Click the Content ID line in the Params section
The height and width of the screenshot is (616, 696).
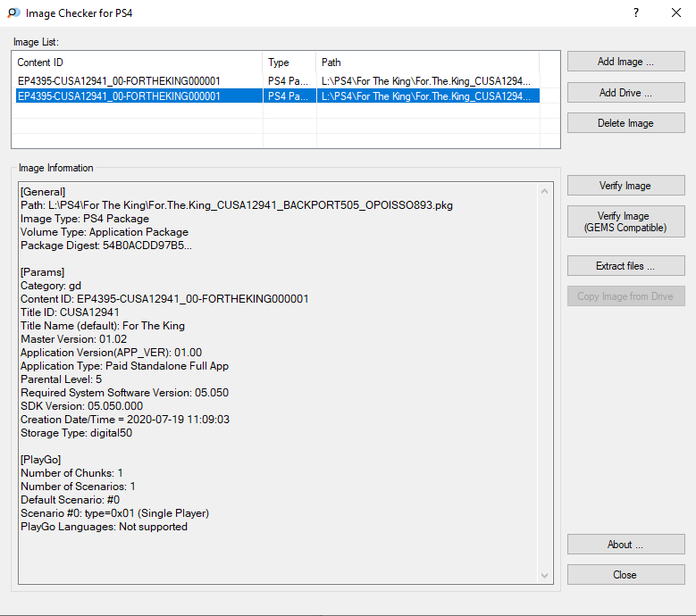coord(164,299)
